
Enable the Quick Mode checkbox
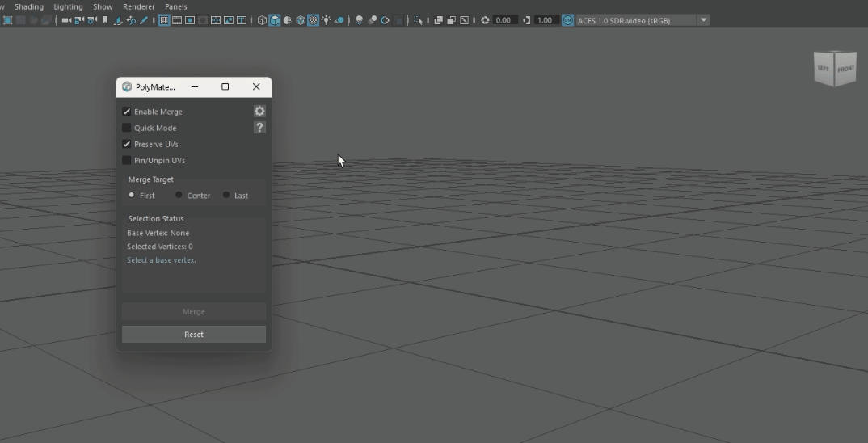(x=127, y=128)
